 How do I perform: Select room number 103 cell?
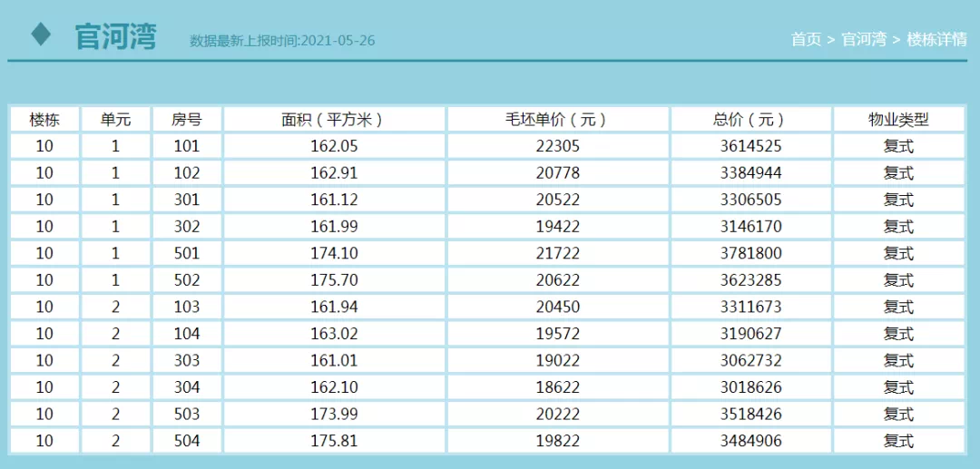click(187, 307)
